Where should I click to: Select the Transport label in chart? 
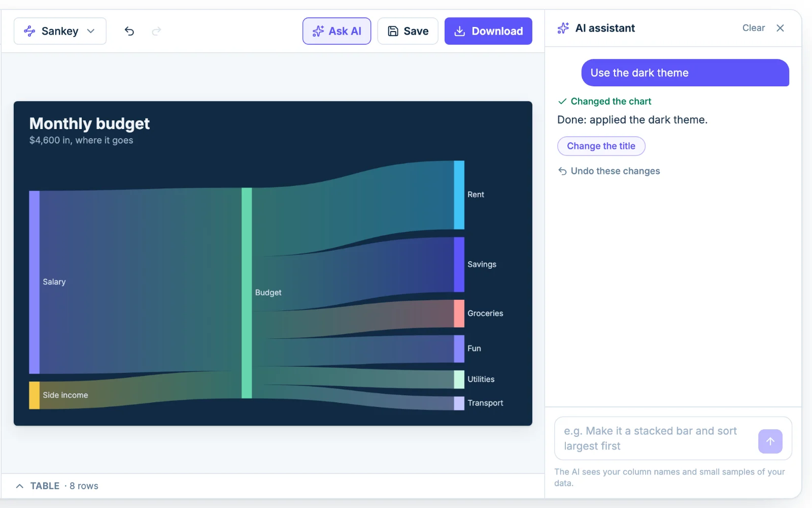point(485,403)
